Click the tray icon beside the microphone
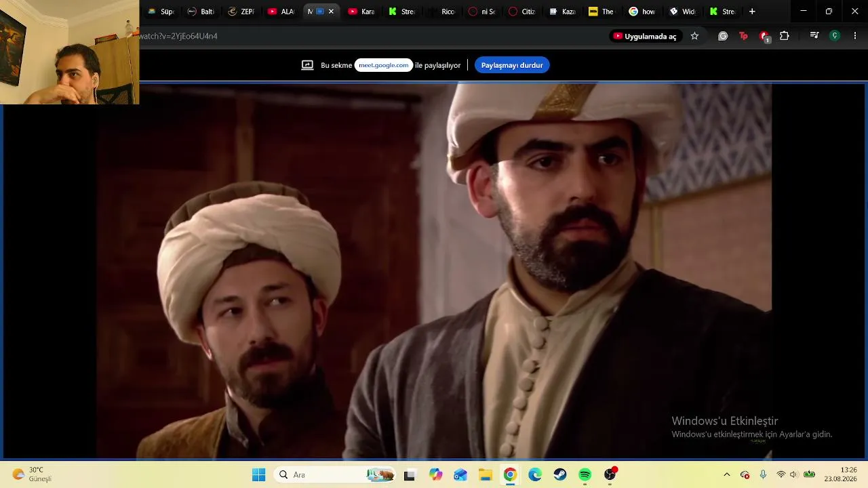The height and width of the screenshot is (488, 868). pos(745,474)
